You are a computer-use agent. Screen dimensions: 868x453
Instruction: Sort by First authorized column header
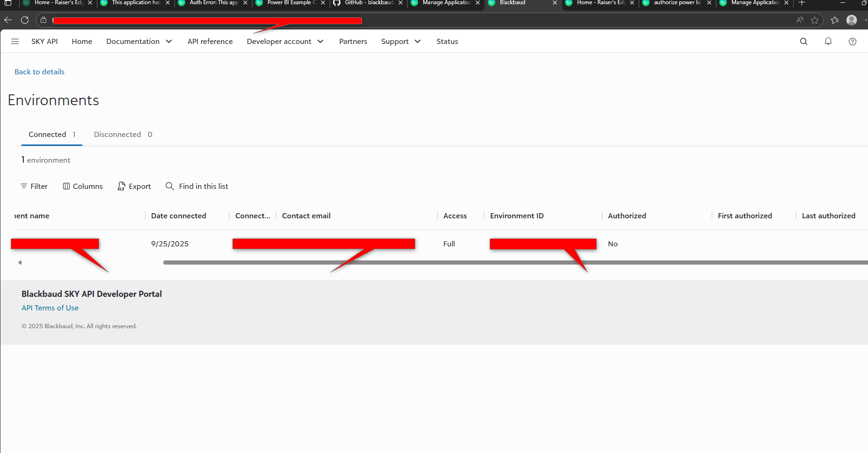click(x=745, y=216)
